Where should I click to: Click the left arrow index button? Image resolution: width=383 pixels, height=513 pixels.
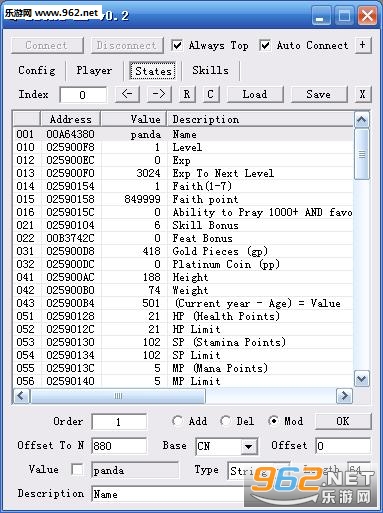[127, 94]
